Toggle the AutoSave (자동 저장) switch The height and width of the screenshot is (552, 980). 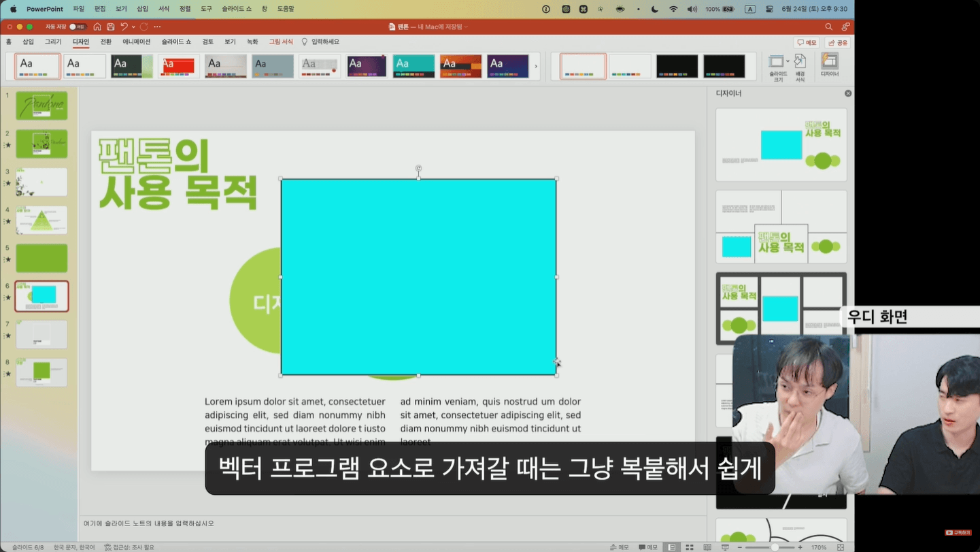[x=78, y=27]
